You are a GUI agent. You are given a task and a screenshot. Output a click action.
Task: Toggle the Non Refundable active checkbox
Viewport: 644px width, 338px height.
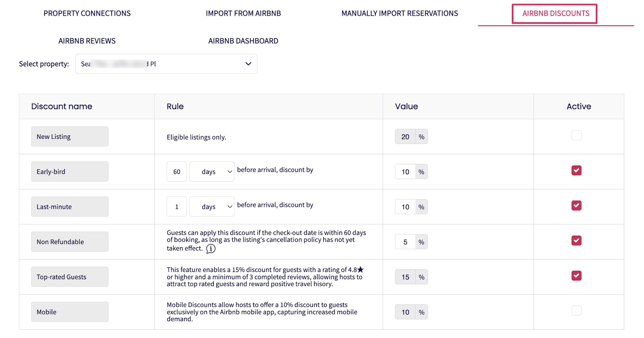click(576, 241)
